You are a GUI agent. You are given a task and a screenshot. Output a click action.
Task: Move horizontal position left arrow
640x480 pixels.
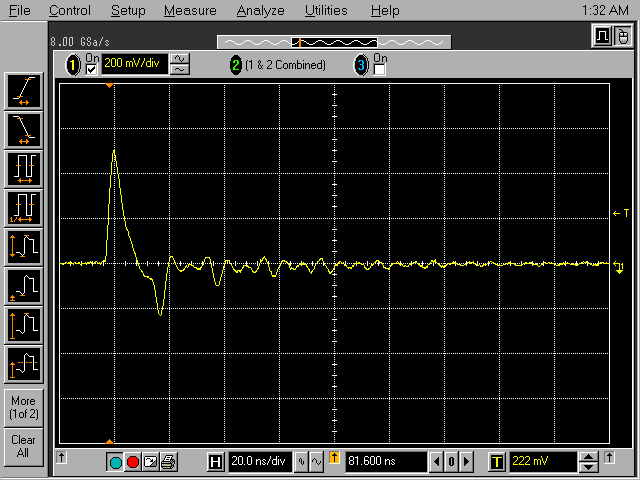tap(437, 462)
